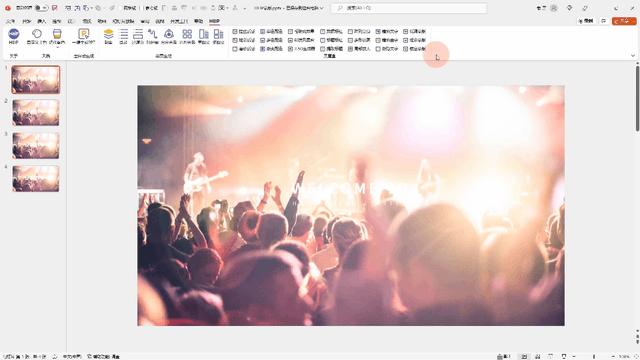The image size is (640, 360).
Task: Toggle the fourth checkbox in the top ribbon row
Action: pos(322,31)
